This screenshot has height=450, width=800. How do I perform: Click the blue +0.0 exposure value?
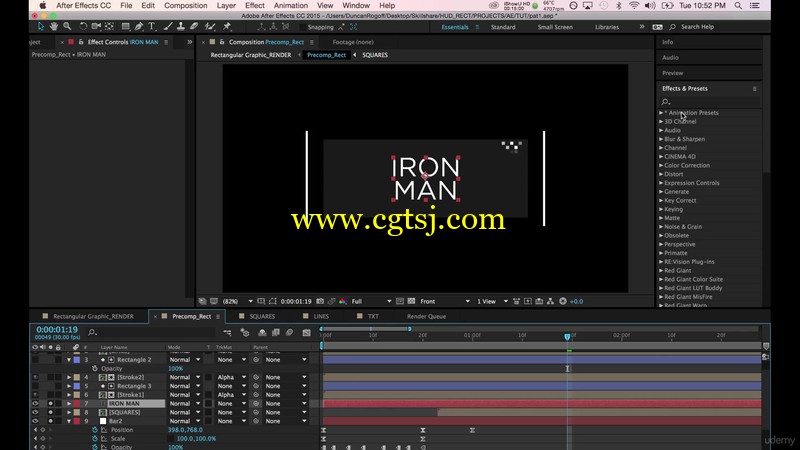tap(577, 302)
